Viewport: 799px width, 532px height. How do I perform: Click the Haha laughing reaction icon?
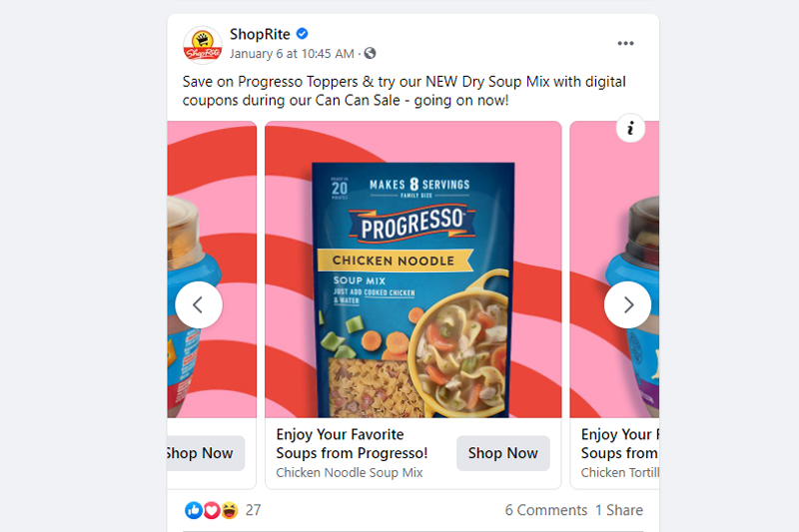pos(230,510)
